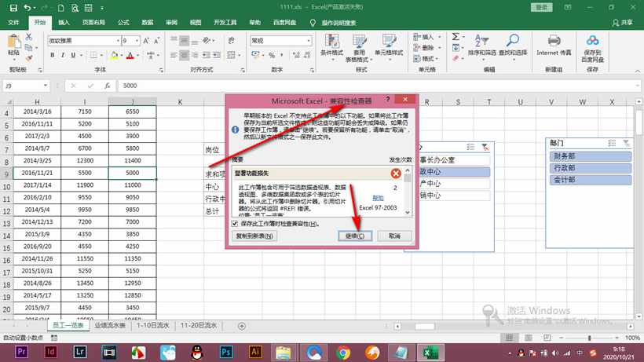Click the fill color highlight swatch
644x362 pixels.
point(114,55)
